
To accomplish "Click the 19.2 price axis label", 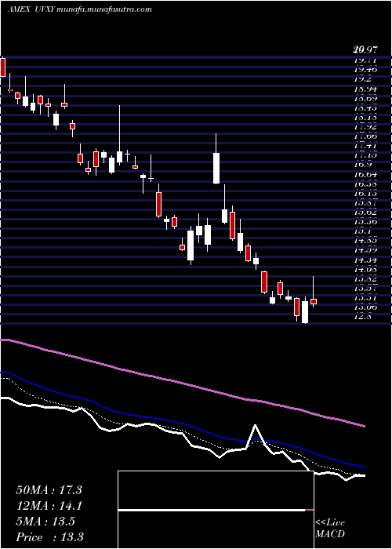I will click(362, 79).
